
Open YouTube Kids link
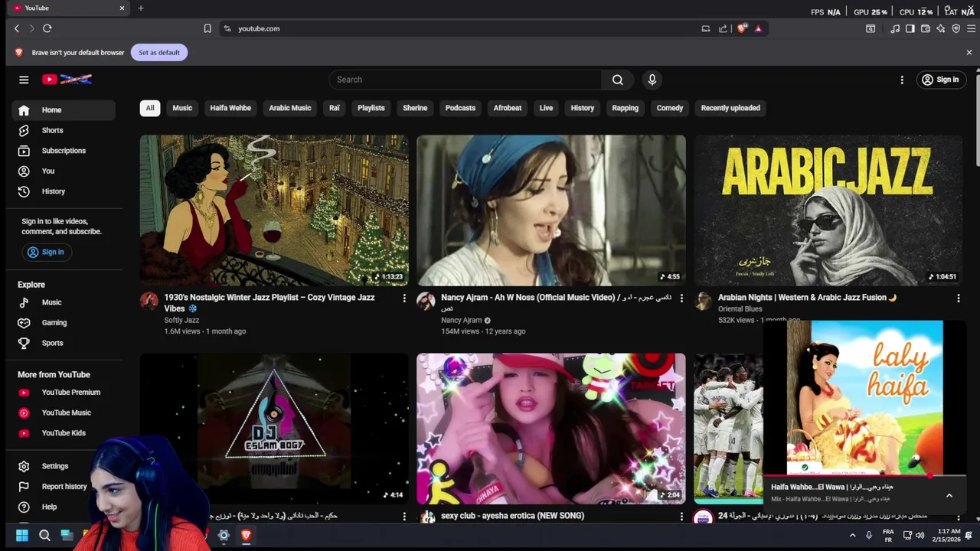click(64, 433)
